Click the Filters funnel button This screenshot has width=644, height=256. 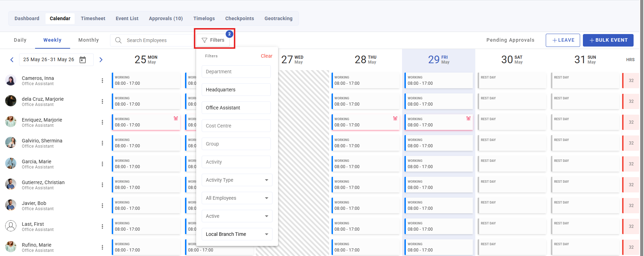click(x=213, y=40)
